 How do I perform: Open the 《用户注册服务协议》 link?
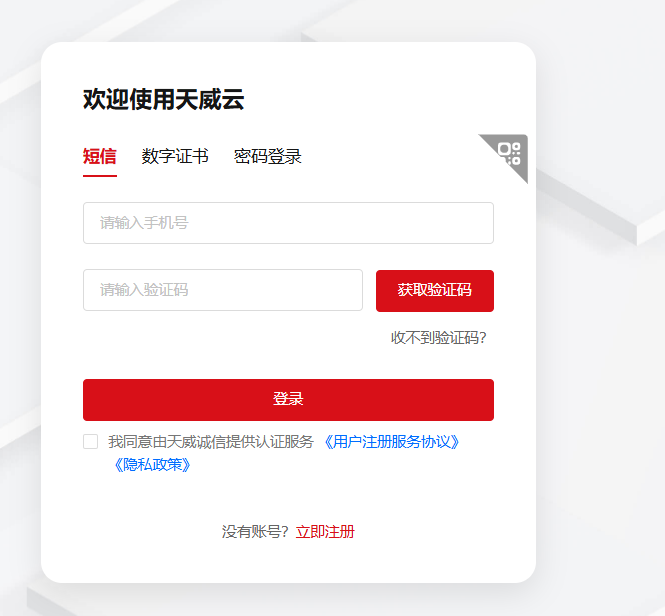[392, 442]
